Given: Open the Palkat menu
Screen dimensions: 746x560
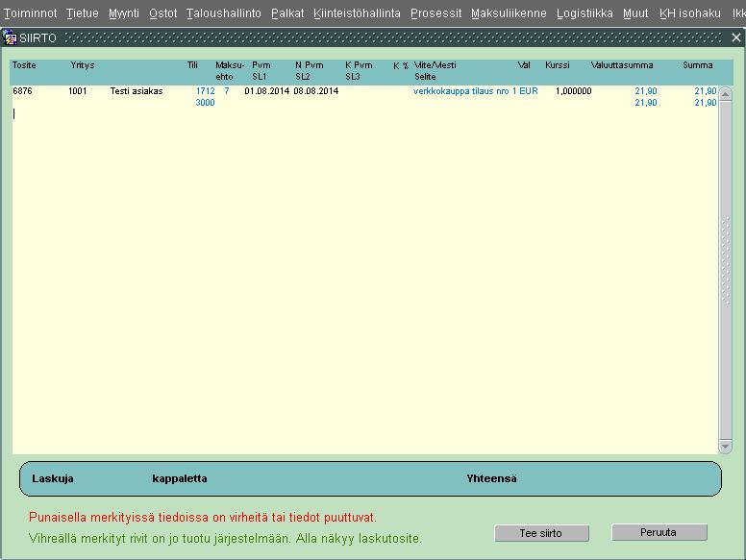Looking at the screenshot, I should [x=287, y=13].
